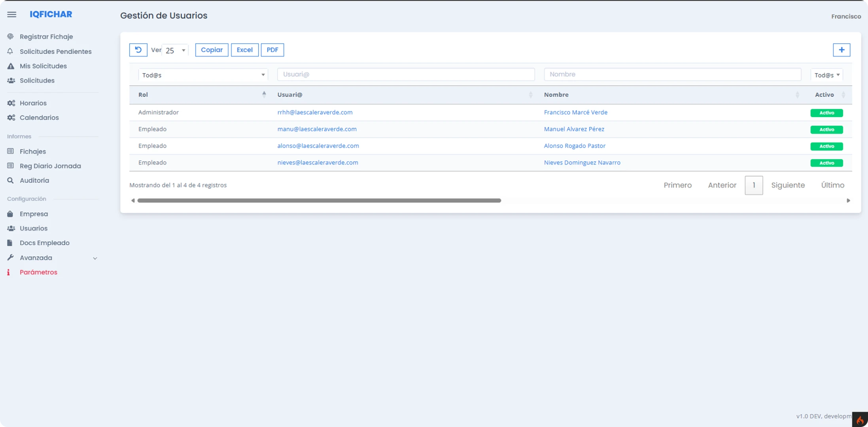
Task: Click the Excel export button
Action: [x=244, y=50]
